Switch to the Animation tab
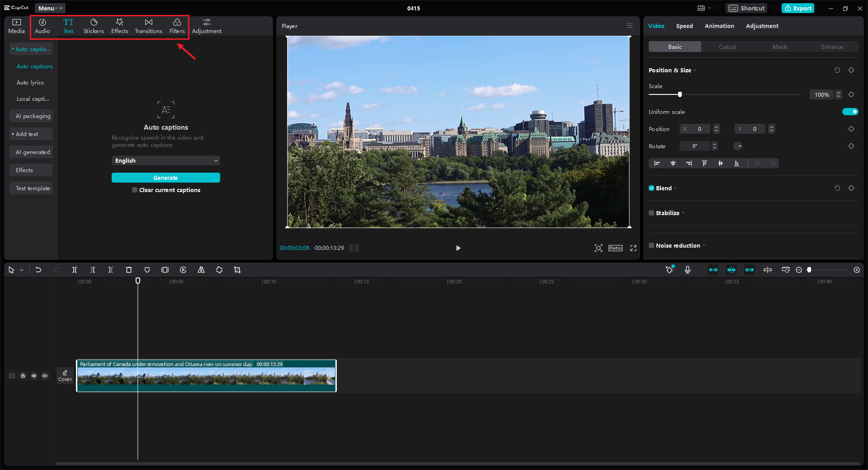Screen dimensions: 868x470 pos(719,26)
